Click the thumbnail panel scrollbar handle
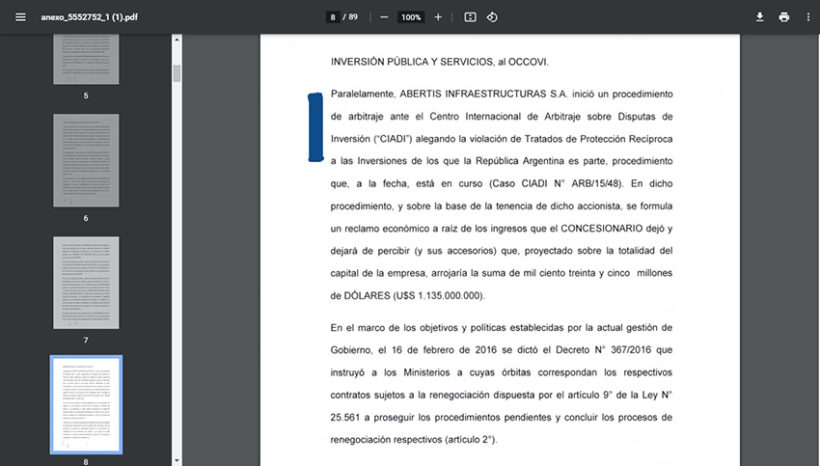 tap(177, 73)
